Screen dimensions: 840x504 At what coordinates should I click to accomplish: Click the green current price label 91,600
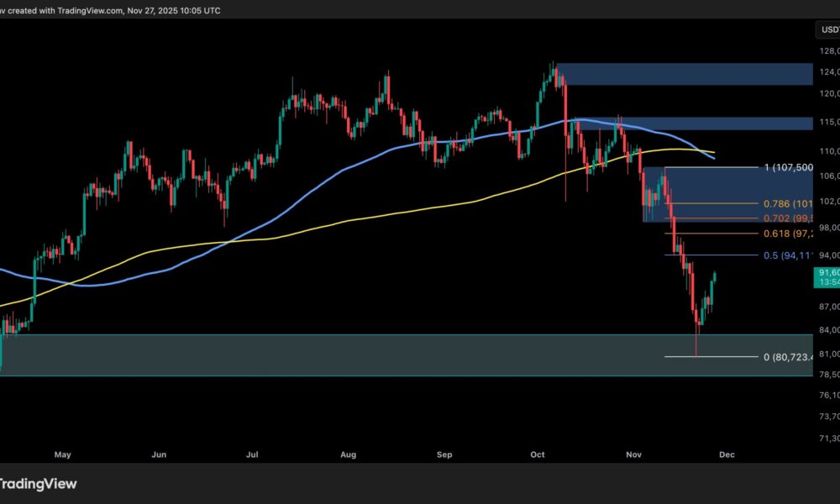point(826,272)
